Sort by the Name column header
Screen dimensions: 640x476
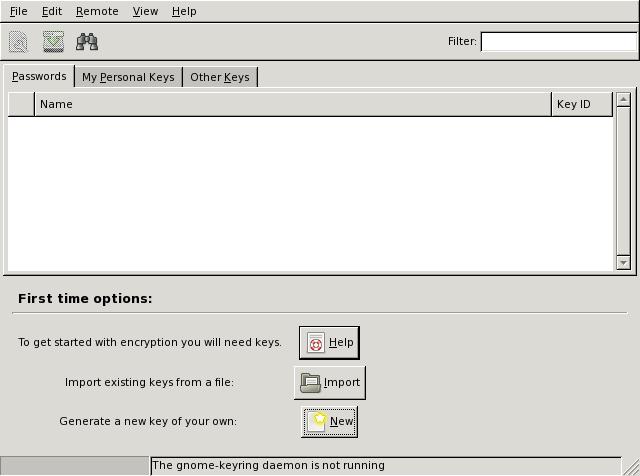point(292,104)
